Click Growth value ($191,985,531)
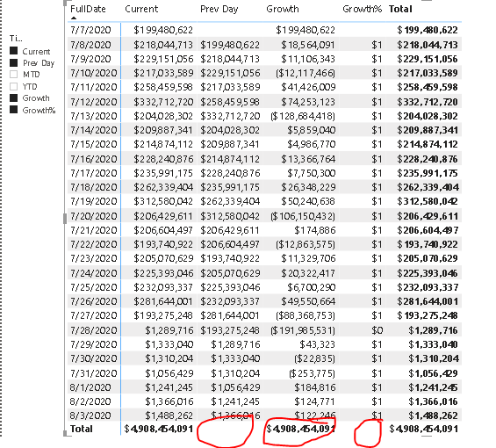 (x=303, y=330)
